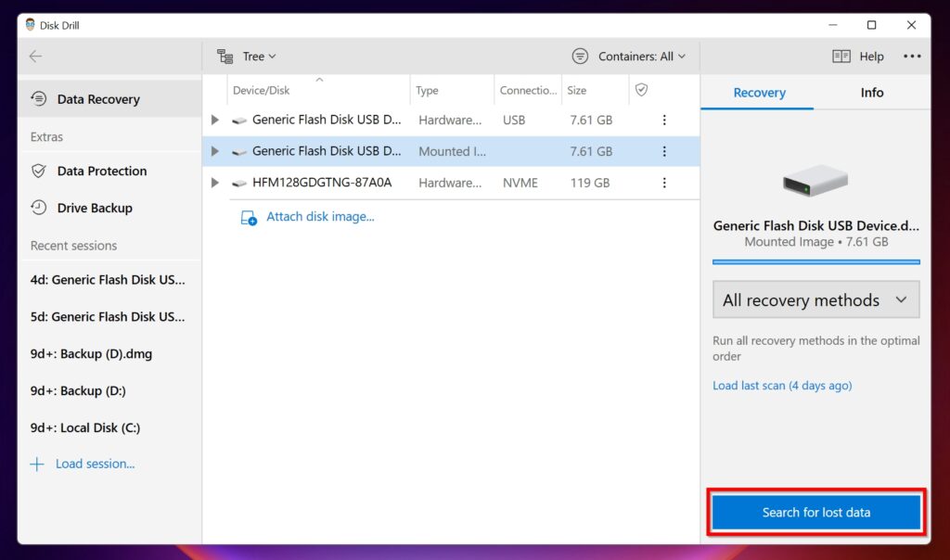Click the Tree view layout icon
The height and width of the screenshot is (560, 950).
[225, 56]
